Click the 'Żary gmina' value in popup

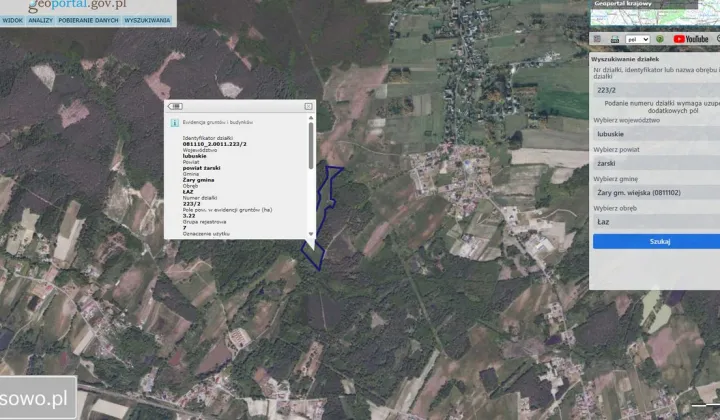click(198, 180)
